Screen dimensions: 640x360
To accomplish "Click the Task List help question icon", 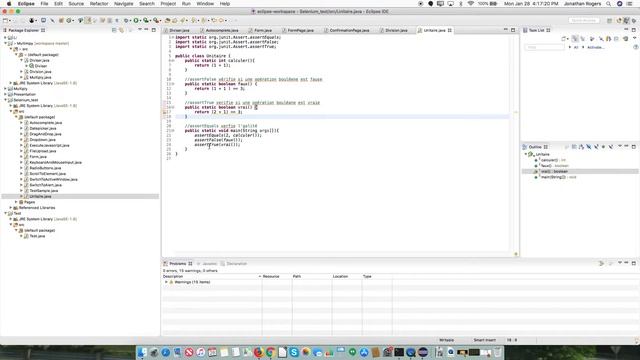I will (636, 47).
